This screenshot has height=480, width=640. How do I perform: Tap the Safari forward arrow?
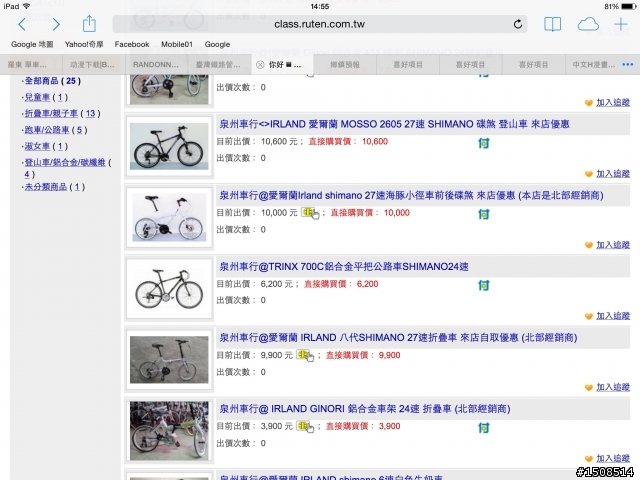56,24
